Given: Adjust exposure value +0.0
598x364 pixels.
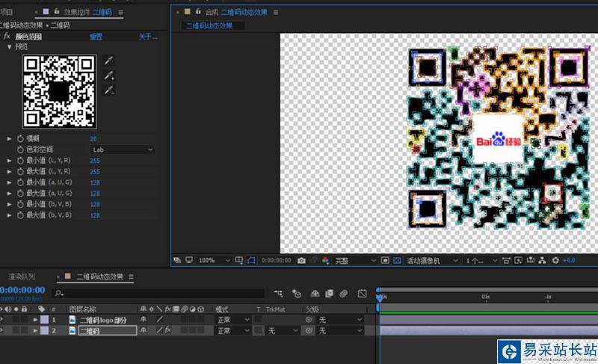Looking at the screenshot, I should tap(569, 260).
